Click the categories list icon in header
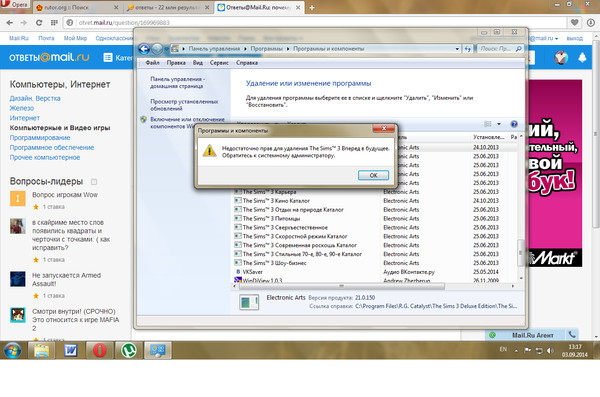Viewport: 600px width, 397px height. (108, 57)
